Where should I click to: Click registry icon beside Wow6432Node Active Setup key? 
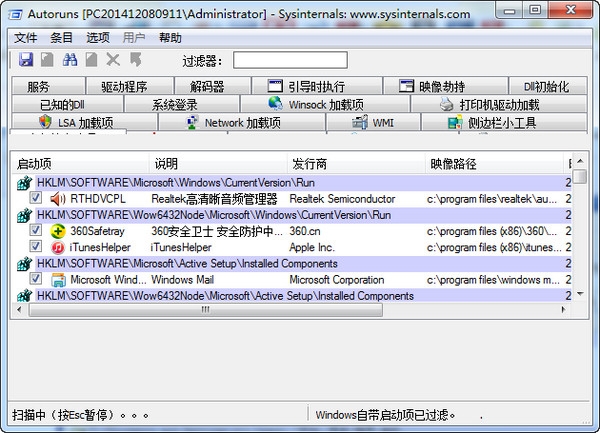coord(24,296)
